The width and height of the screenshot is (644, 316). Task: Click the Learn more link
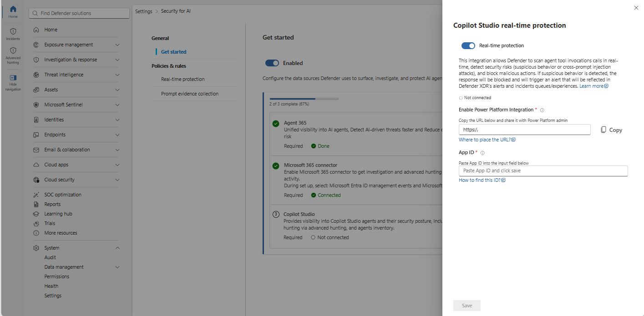tap(593, 86)
